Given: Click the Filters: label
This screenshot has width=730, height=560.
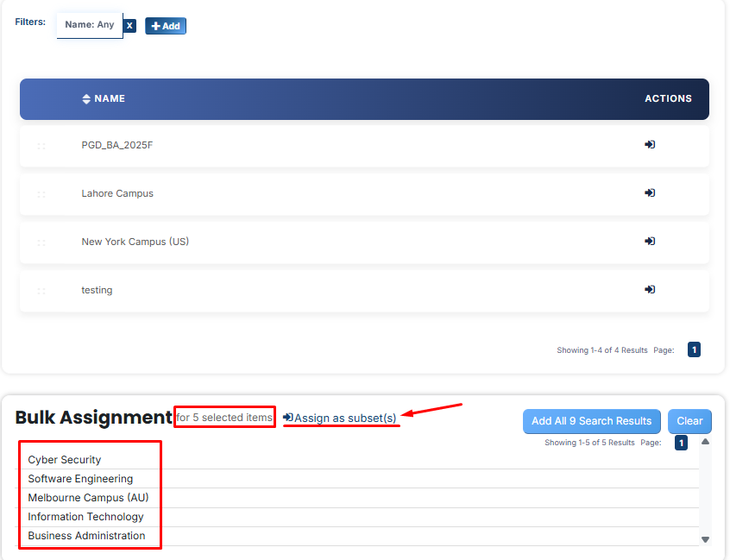Looking at the screenshot, I should click(x=30, y=22).
